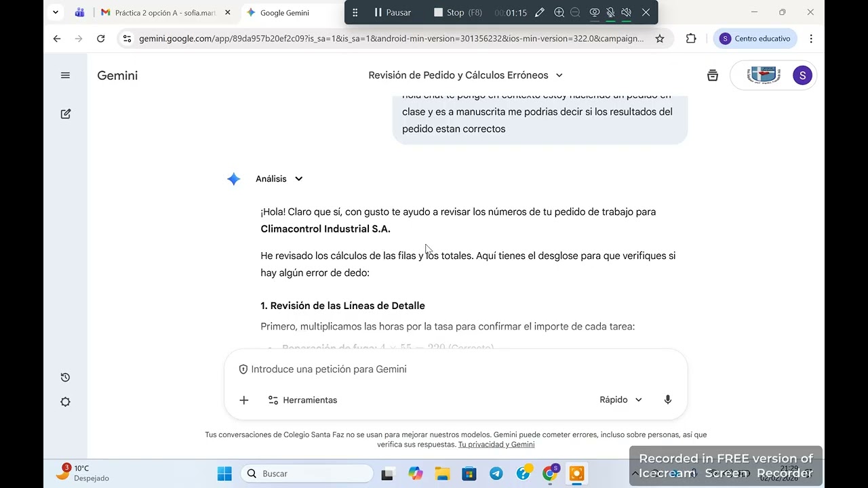Open Gemini settings gear icon

click(x=65, y=402)
